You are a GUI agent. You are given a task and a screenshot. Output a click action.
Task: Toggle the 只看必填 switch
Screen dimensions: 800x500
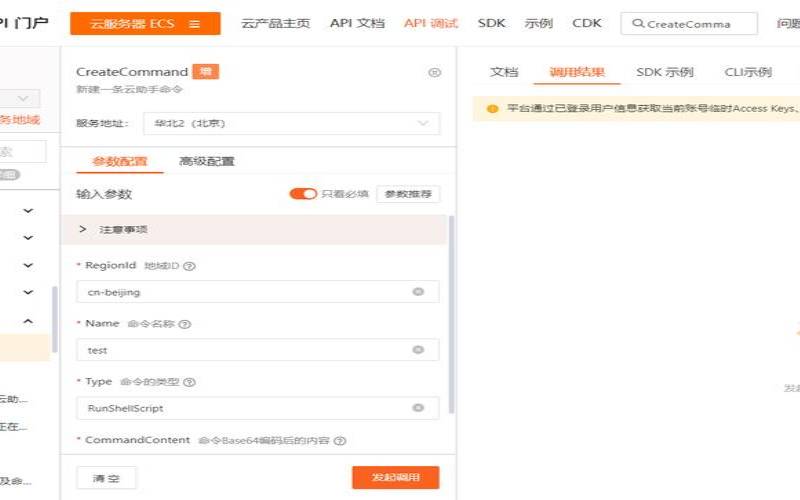point(303,194)
